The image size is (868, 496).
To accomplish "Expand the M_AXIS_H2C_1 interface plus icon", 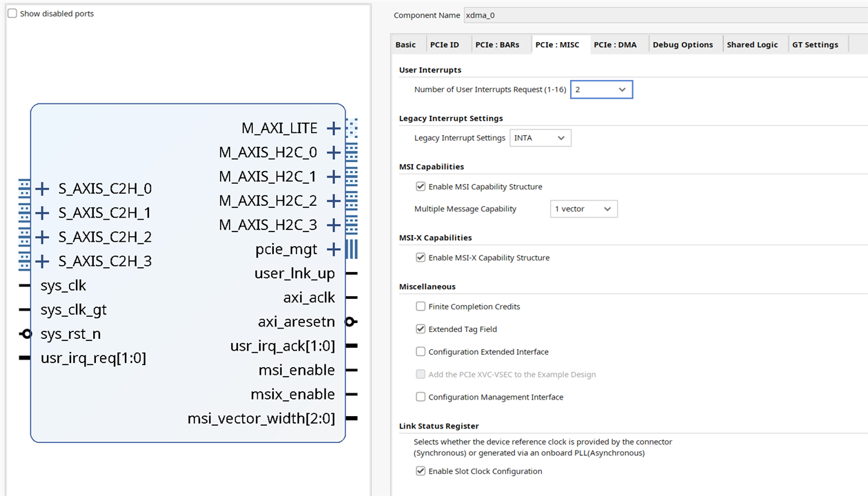I will 334,176.
